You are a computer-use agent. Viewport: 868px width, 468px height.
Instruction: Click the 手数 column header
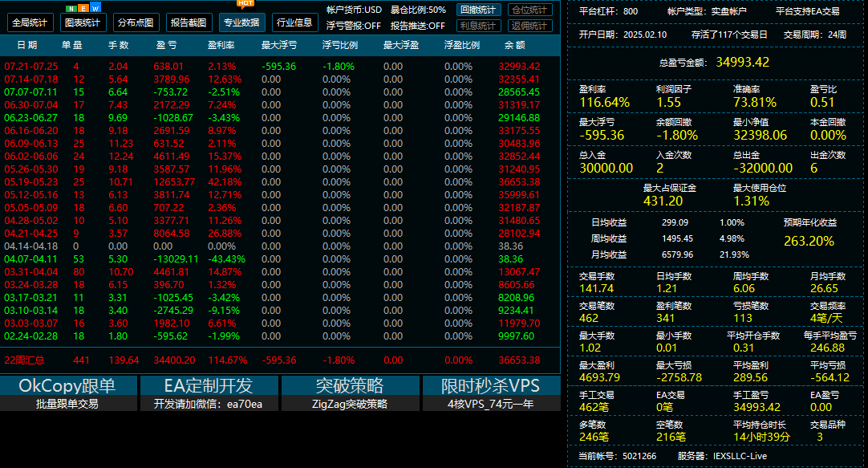click(x=118, y=46)
